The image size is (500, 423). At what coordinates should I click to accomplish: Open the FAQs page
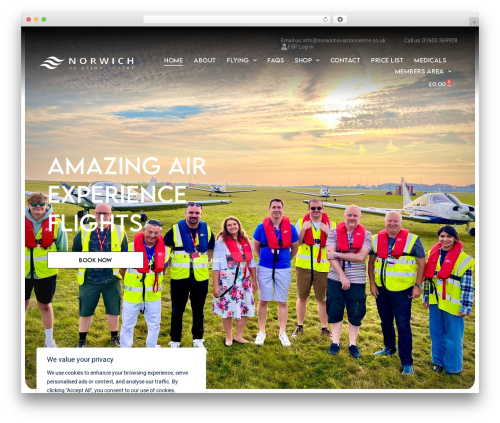coord(276,60)
